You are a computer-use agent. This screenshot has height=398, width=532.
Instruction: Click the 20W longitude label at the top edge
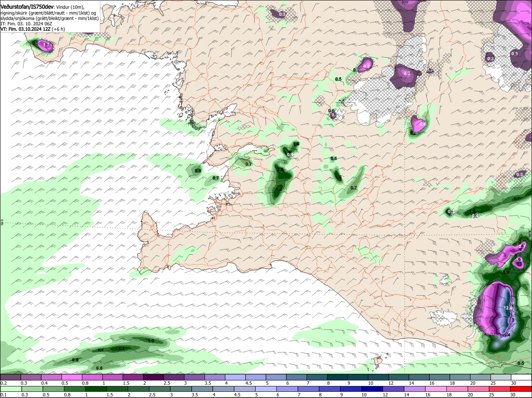point(406,2)
